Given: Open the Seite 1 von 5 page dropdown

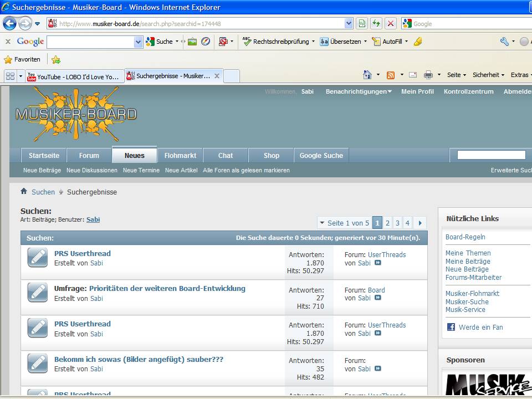Looking at the screenshot, I should (345, 223).
